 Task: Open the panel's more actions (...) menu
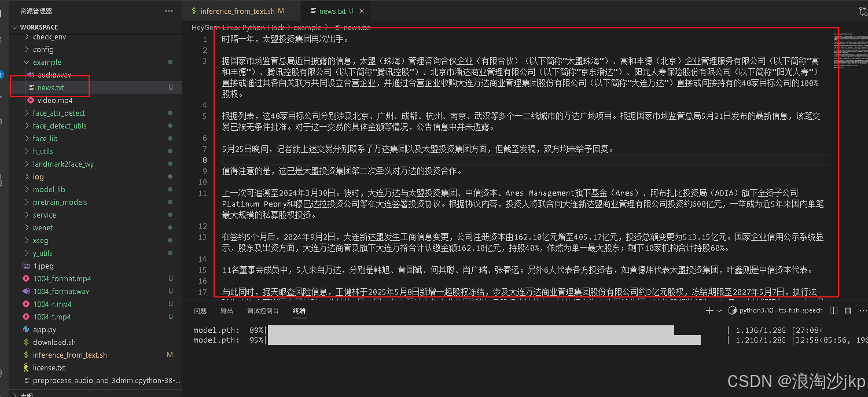coord(862,311)
